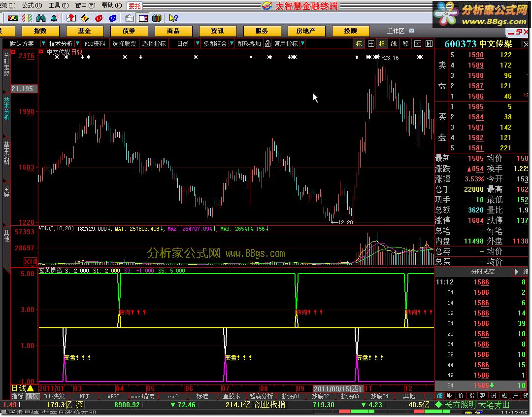Select the 抄底01 indicator tab
532x417 pixels.
(x=291, y=396)
